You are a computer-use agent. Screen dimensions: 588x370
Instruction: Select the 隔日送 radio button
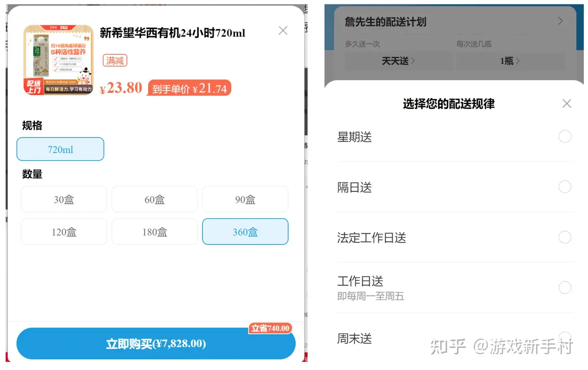565,187
